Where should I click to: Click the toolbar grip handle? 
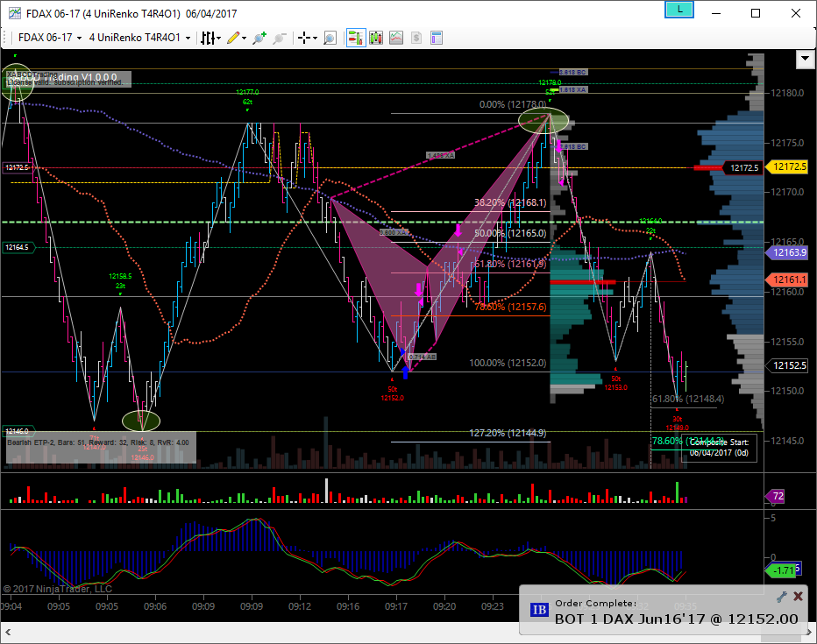5,38
